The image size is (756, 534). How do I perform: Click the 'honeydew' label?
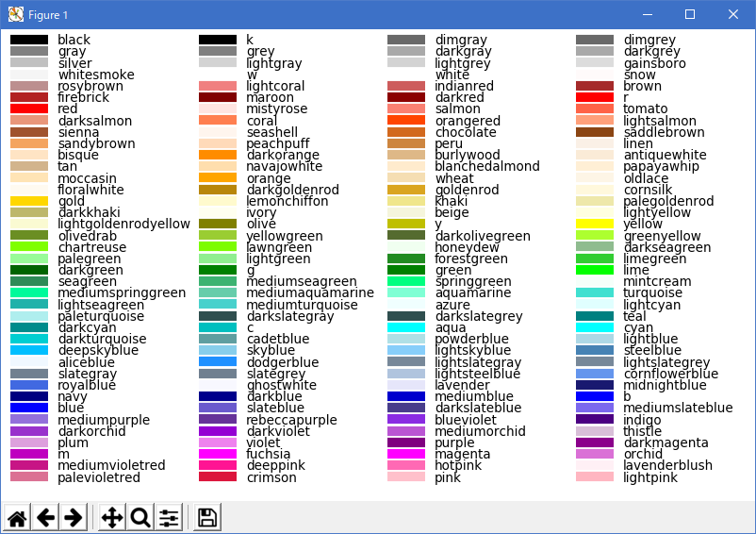[468, 247]
